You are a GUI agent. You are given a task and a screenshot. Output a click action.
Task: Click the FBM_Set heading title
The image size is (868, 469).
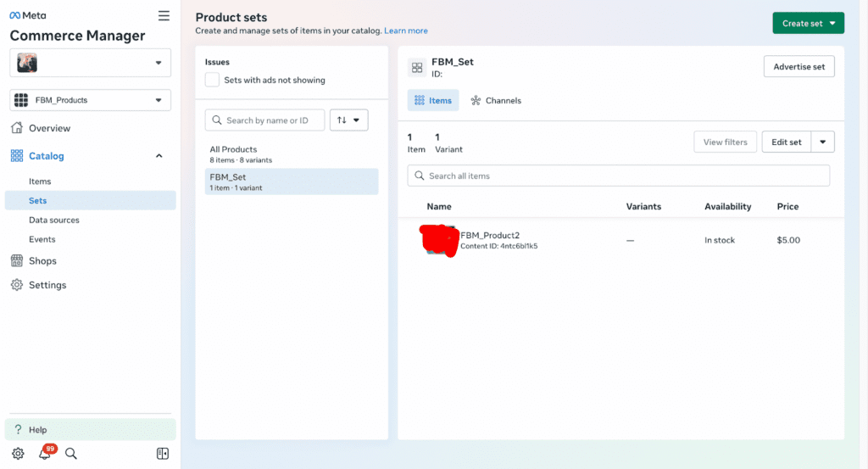[453, 62]
